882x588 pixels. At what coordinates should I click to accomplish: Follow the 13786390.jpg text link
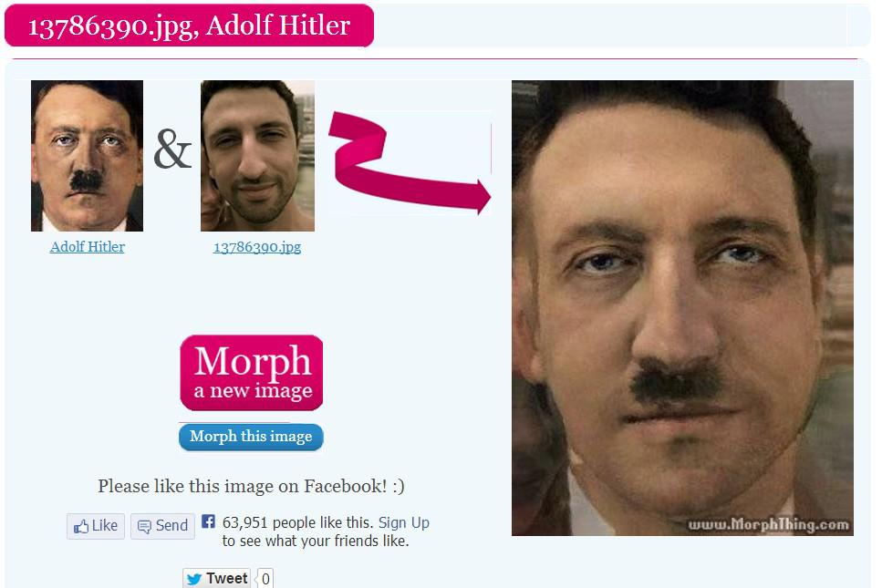[x=257, y=247]
